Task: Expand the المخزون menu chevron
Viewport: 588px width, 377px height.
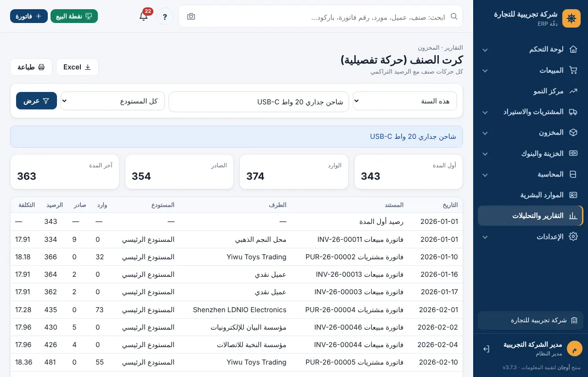Action: pos(485,133)
